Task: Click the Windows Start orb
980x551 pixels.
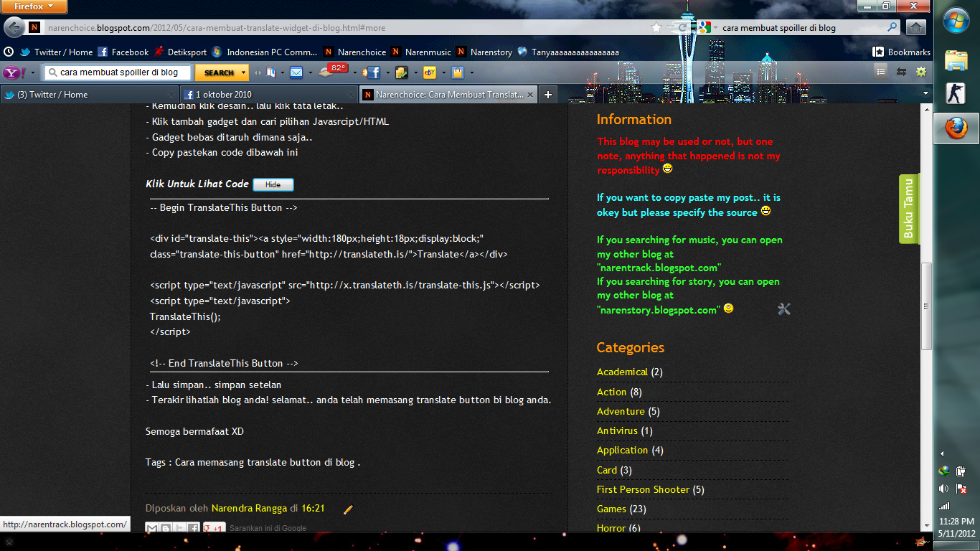Action: click(956, 22)
